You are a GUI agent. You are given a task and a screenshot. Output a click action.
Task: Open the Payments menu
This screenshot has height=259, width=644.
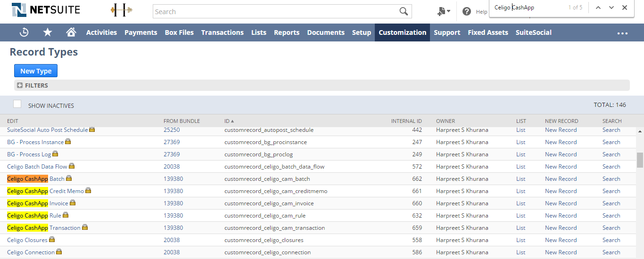pos(140,32)
